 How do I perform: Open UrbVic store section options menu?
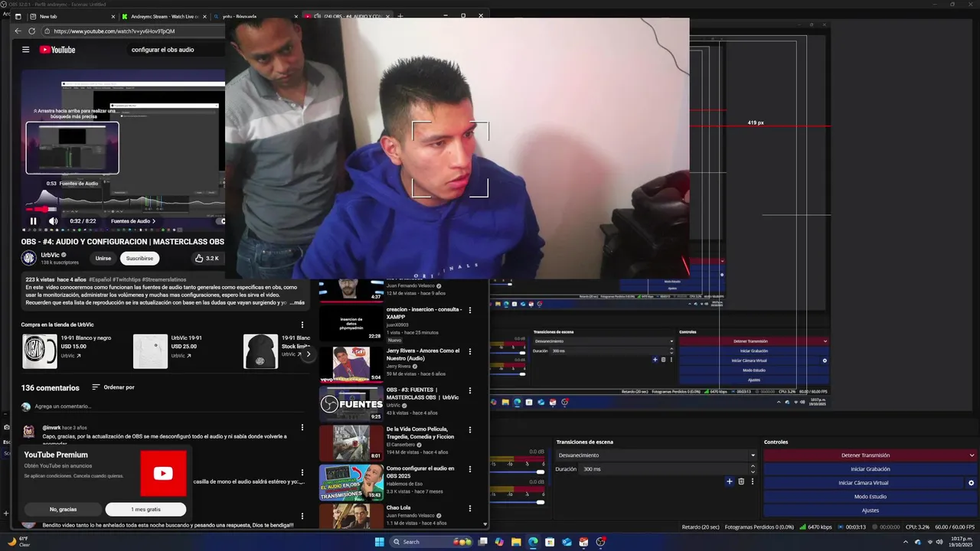[x=302, y=324]
